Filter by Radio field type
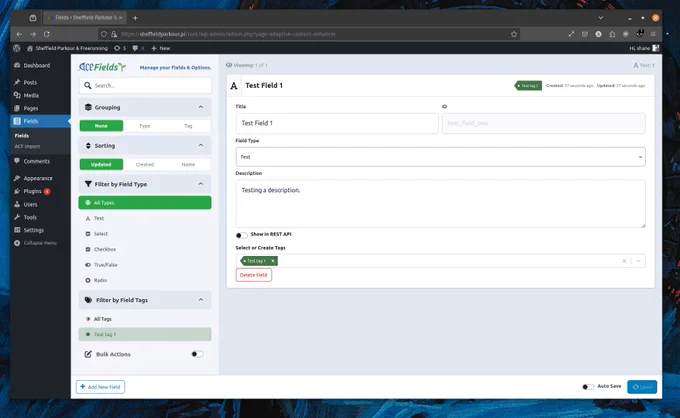Viewport: 680px width, 418px height. (x=145, y=280)
